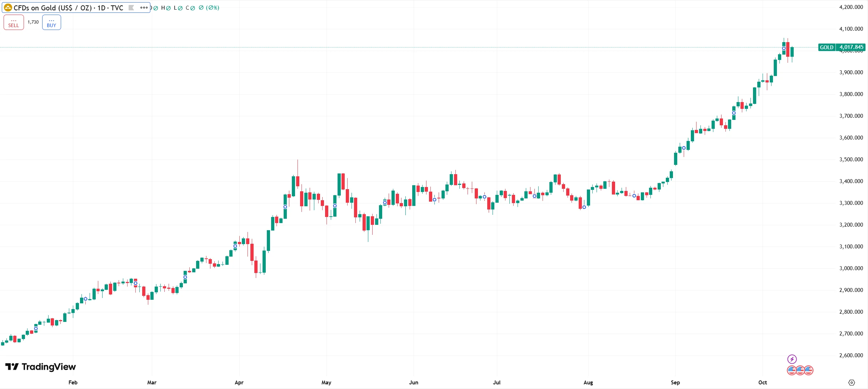Viewport: 868px width, 389px height.
Task: Click the 1,730 spread value
Action: pos(33,22)
